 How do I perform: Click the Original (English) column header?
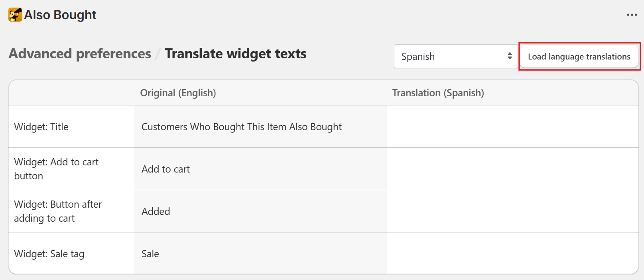(178, 93)
